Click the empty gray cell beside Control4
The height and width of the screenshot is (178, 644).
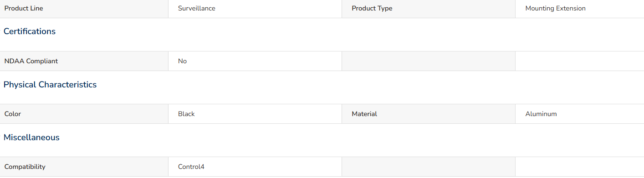429,167
